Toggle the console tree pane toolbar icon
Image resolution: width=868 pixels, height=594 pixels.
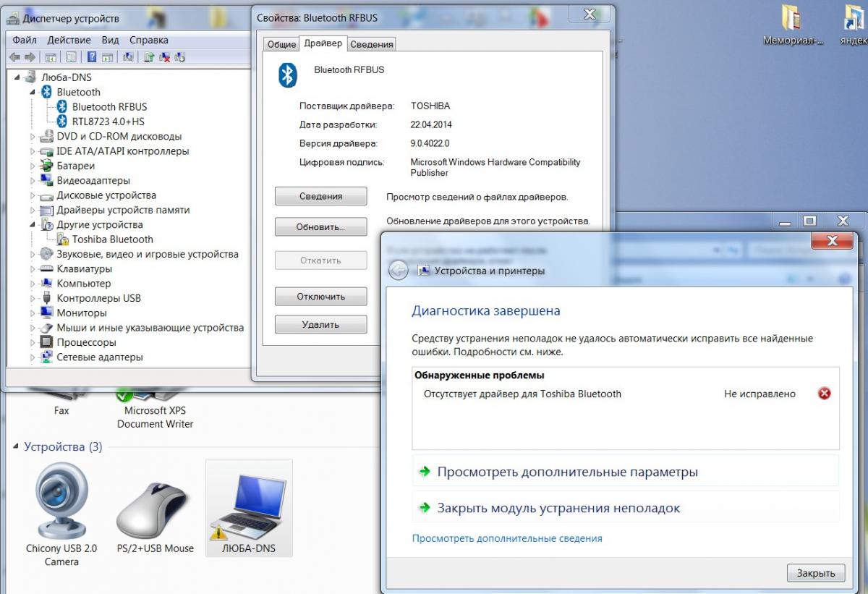click(51, 57)
